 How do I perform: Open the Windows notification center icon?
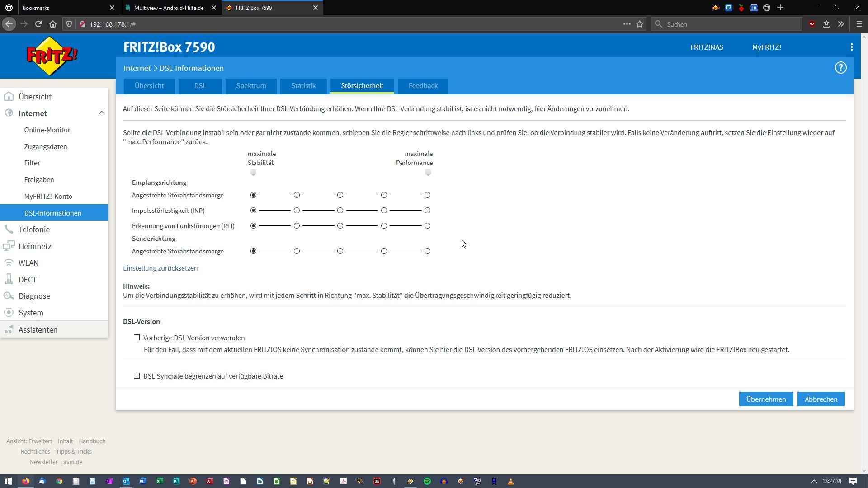point(853,481)
